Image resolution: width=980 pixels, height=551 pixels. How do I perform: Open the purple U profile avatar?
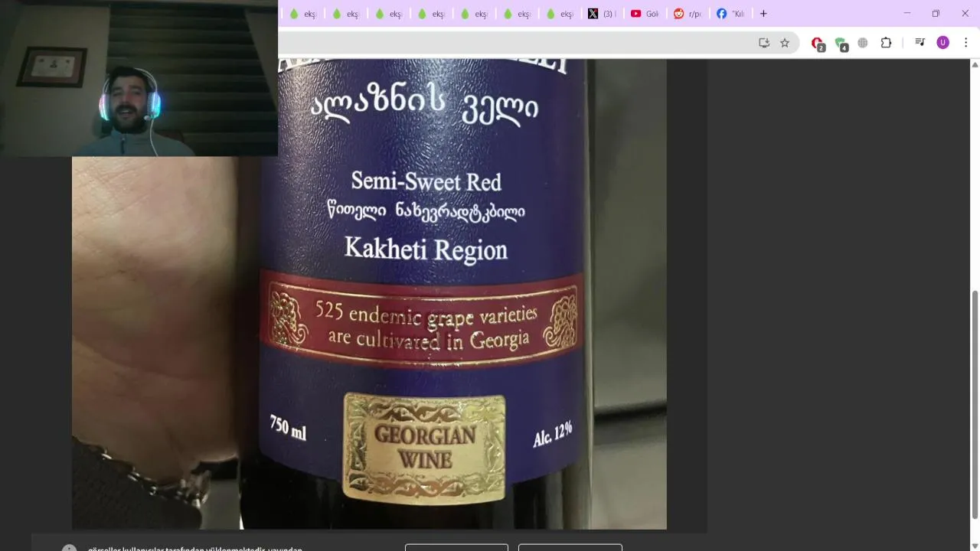pyautogui.click(x=943, y=43)
